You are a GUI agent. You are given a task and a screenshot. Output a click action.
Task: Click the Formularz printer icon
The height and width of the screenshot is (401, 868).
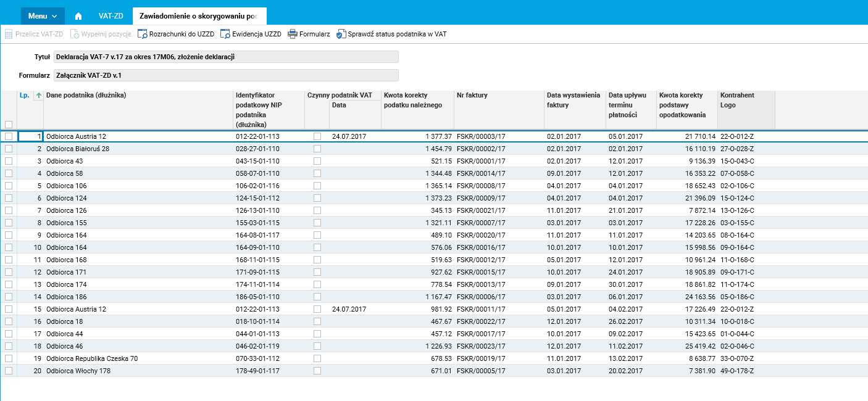[293, 35]
